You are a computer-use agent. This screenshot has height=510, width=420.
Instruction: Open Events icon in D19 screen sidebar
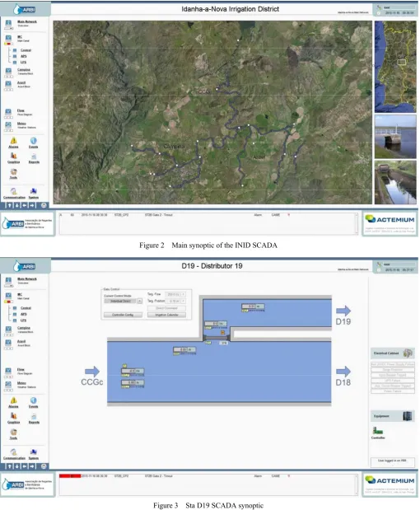[34, 400]
